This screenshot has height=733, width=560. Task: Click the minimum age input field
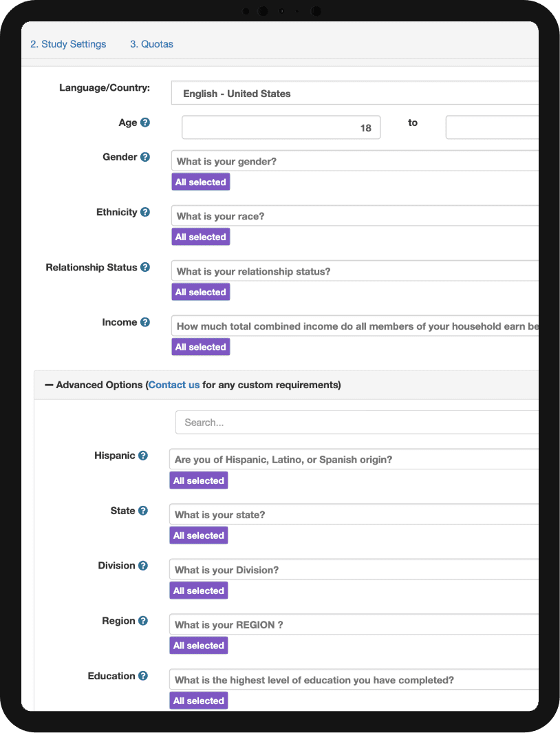click(x=281, y=127)
